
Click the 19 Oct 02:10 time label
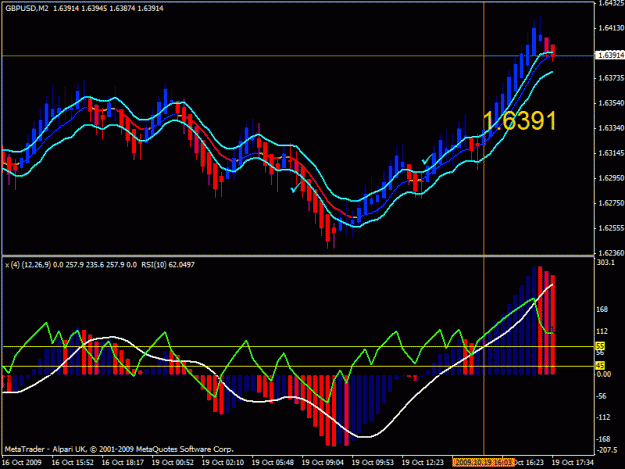(x=223, y=463)
